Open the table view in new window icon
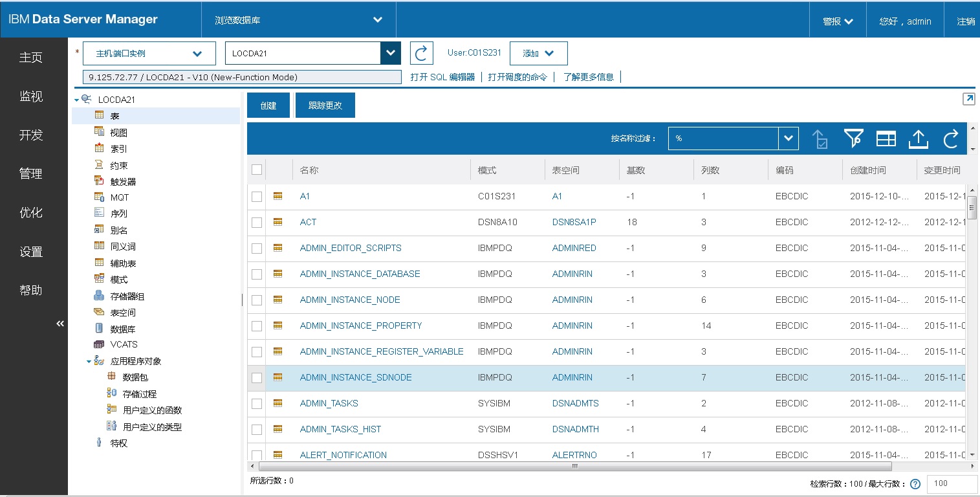Image resolution: width=980 pixels, height=497 pixels. tap(968, 98)
